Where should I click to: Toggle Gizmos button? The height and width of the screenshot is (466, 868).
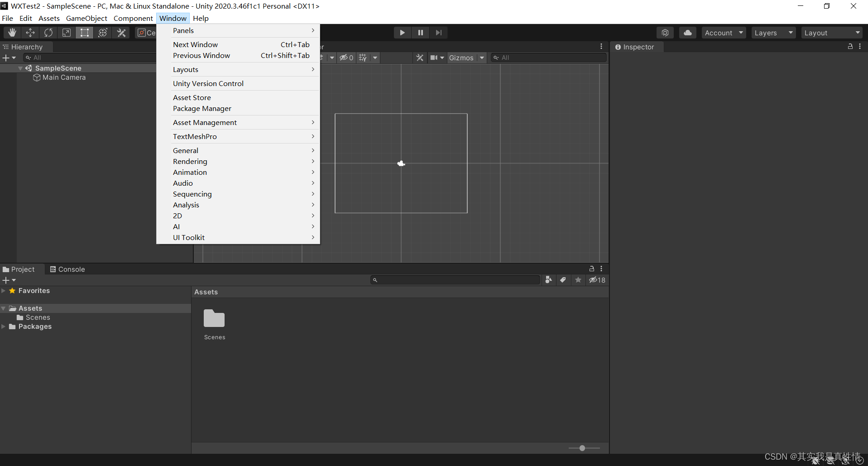click(x=461, y=58)
